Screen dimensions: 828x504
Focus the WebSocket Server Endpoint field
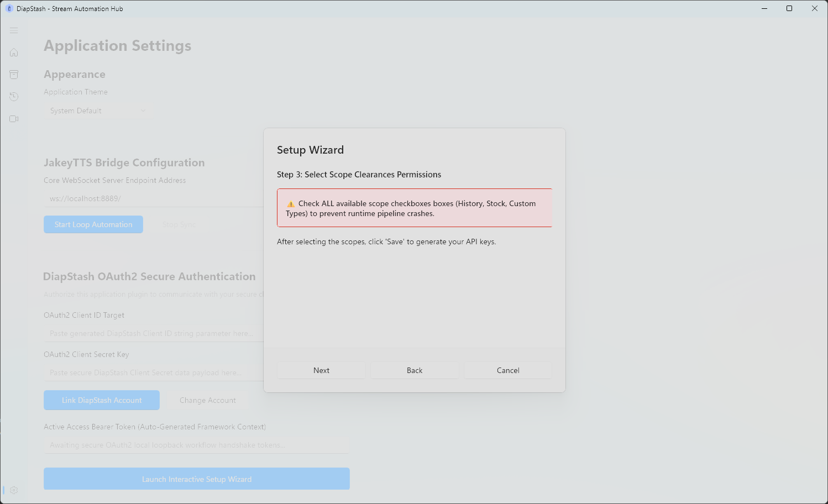pos(154,198)
